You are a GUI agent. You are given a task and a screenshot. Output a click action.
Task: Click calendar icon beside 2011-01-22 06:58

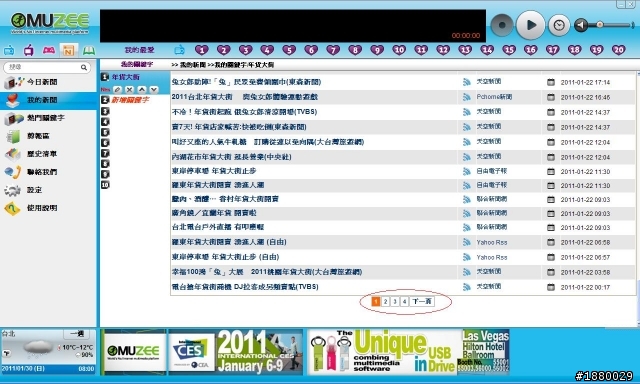click(551, 242)
